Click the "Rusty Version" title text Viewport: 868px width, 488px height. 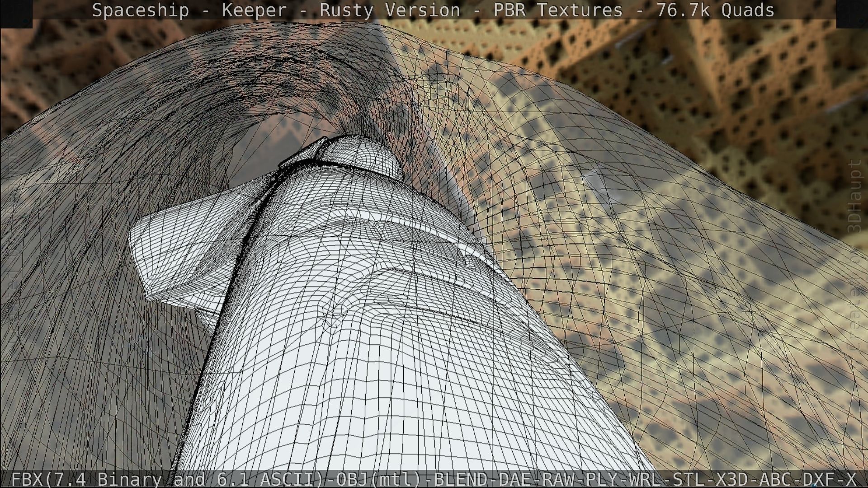pos(390,10)
